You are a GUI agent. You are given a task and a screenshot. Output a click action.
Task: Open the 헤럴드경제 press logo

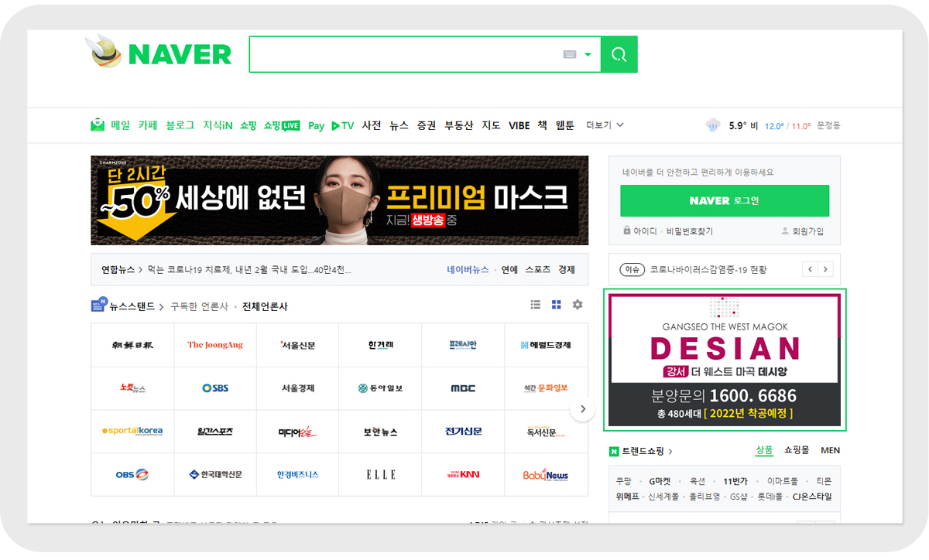546,345
